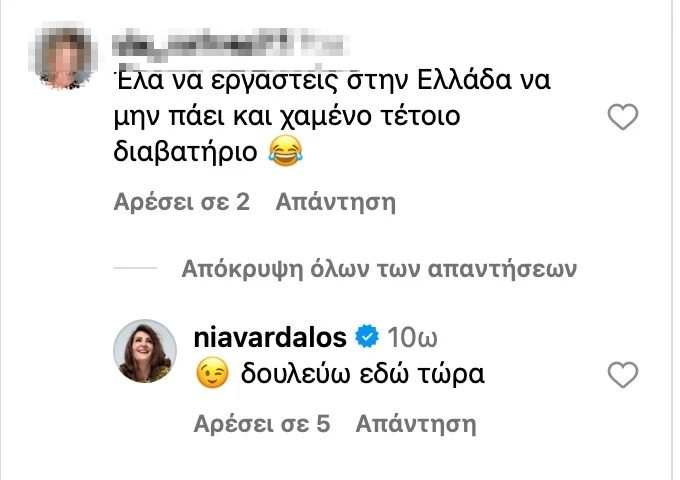
Task: Click the short line before "Απόκρυψη όλων"
Action: 135,268
